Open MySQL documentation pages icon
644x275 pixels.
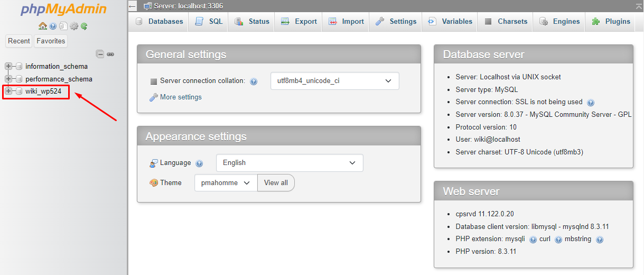point(63,26)
